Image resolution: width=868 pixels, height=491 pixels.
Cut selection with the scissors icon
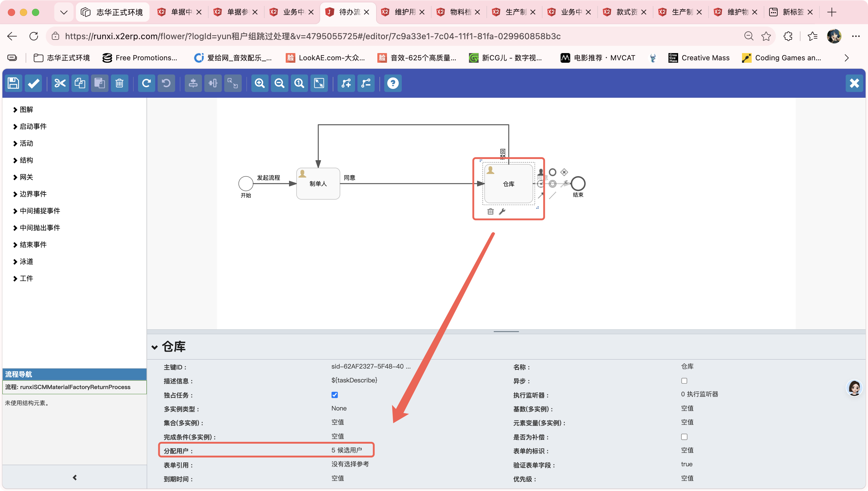click(60, 83)
